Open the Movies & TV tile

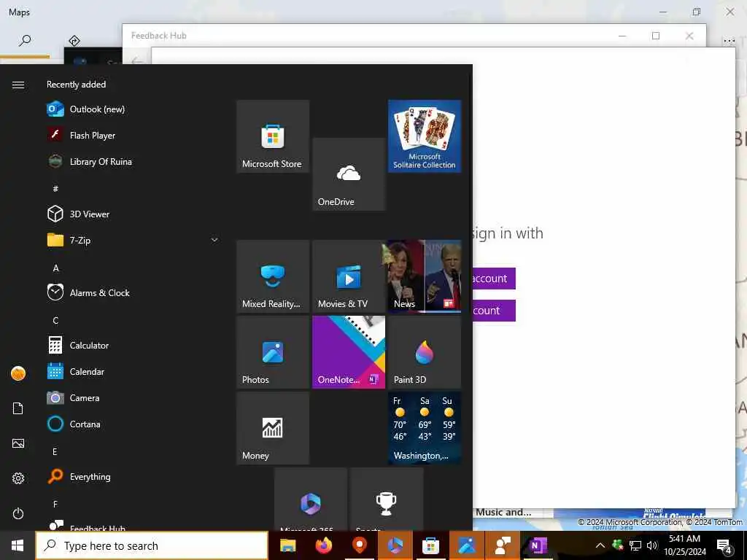[x=349, y=276]
